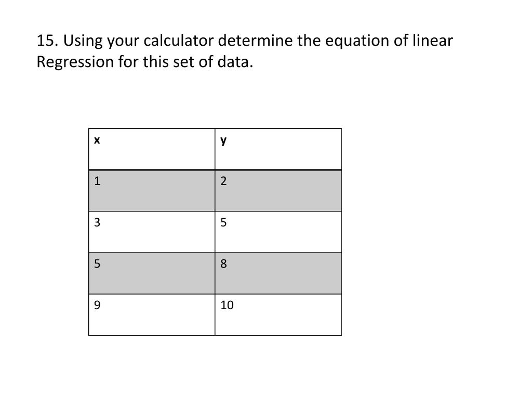Click the y column header cell
Viewport: 532px width, 399px height.
click(x=278, y=149)
